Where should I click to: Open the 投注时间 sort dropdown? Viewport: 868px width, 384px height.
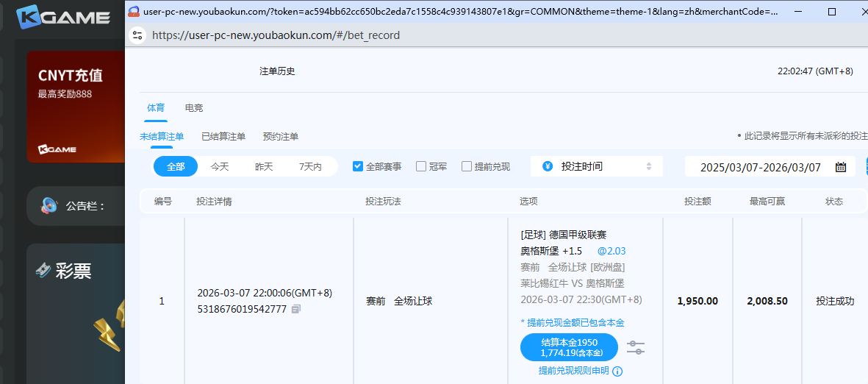[597, 166]
